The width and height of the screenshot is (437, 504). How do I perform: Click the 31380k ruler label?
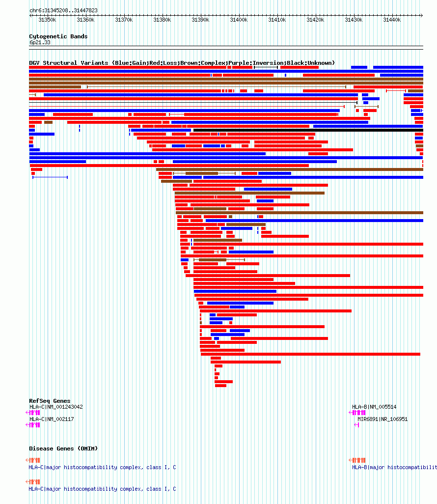(x=162, y=20)
